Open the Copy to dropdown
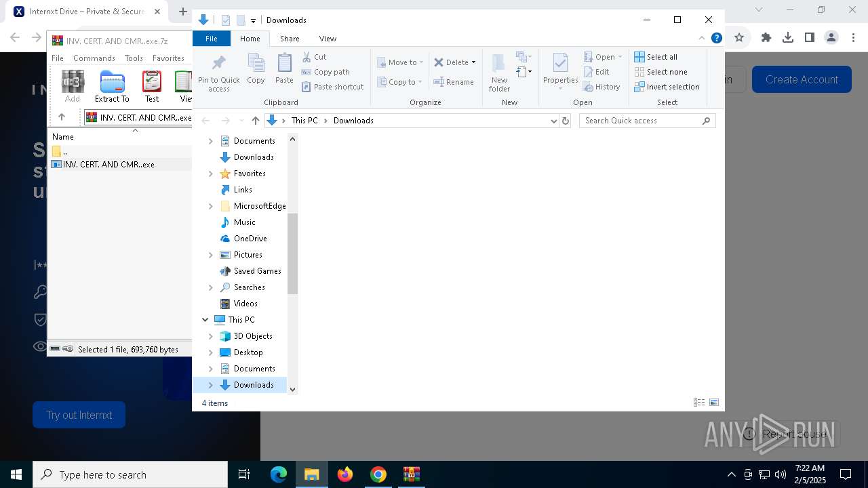 400,82
